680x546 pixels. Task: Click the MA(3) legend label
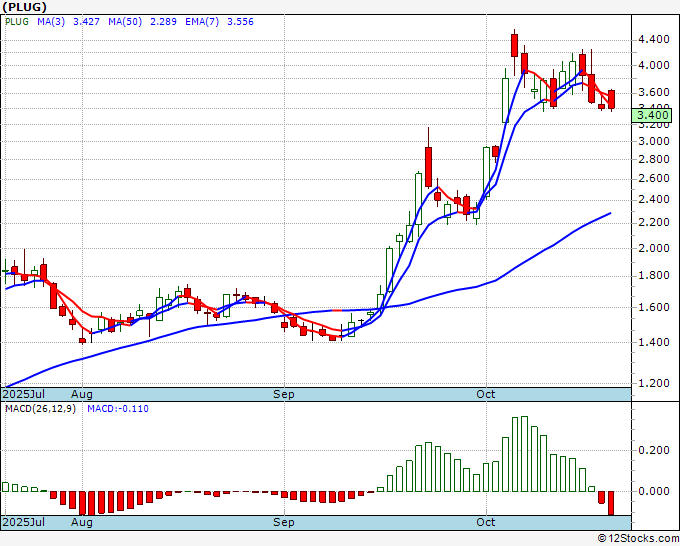pos(51,22)
